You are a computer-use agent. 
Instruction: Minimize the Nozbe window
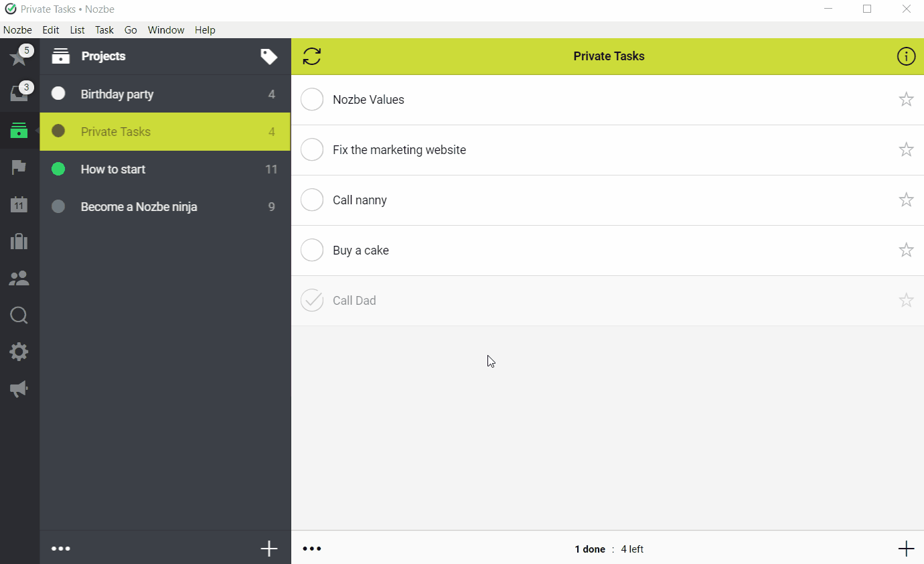[829, 9]
